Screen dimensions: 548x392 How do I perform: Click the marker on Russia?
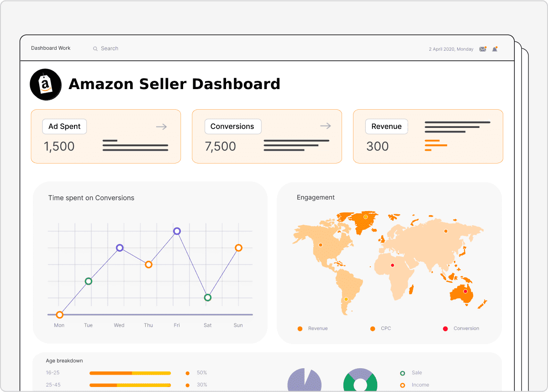click(446, 231)
